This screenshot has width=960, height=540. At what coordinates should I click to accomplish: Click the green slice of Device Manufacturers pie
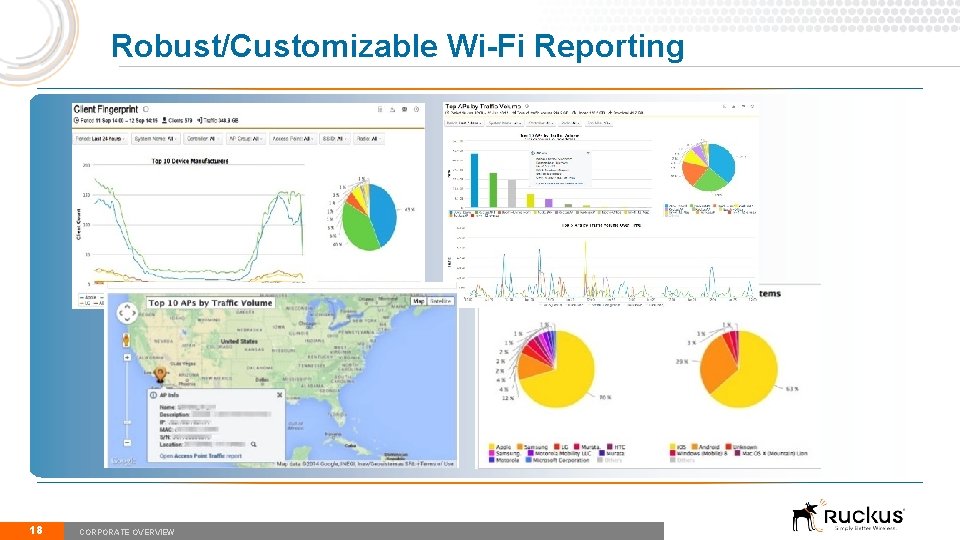point(361,230)
